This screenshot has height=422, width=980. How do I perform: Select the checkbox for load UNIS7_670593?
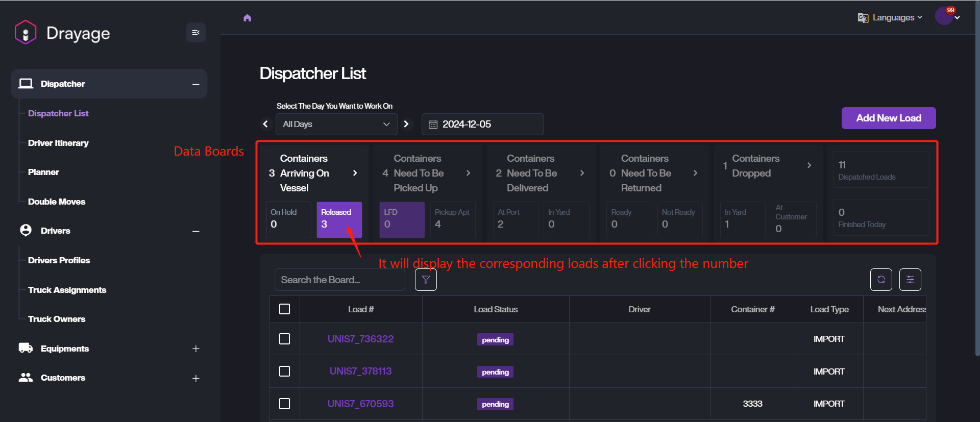tap(285, 404)
